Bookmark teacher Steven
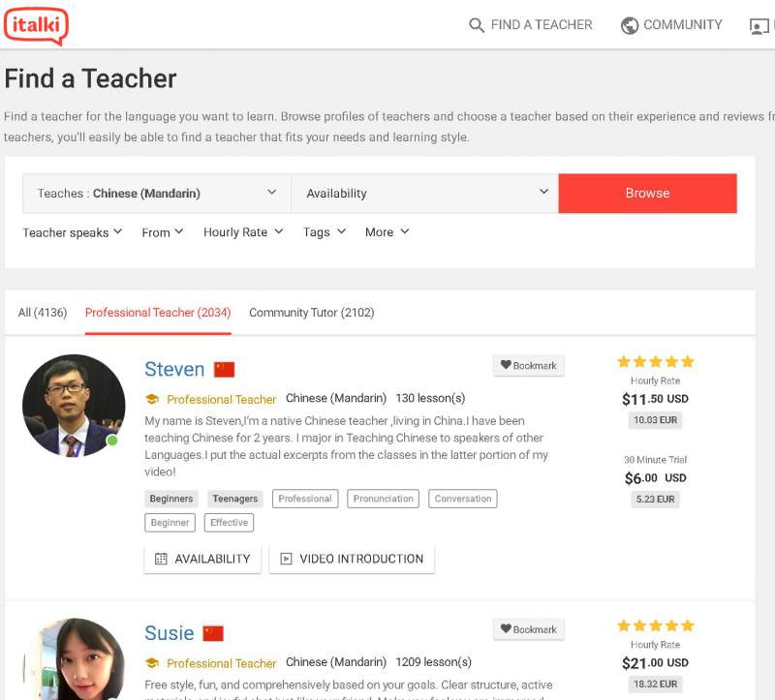Image resolution: width=775 pixels, height=700 pixels. tap(528, 366)
